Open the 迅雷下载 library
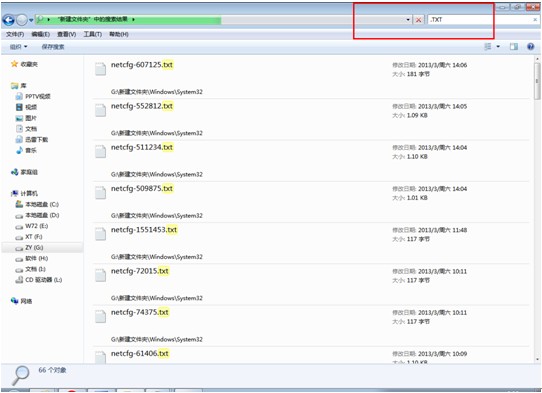Image resolution: width=542 pixels, height=393 pixels. (x=32, y=139)
